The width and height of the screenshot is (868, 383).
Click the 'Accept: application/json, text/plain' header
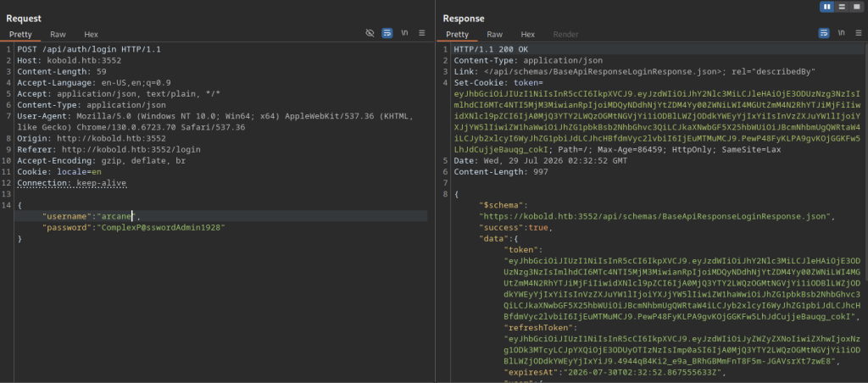coord(119,93)
